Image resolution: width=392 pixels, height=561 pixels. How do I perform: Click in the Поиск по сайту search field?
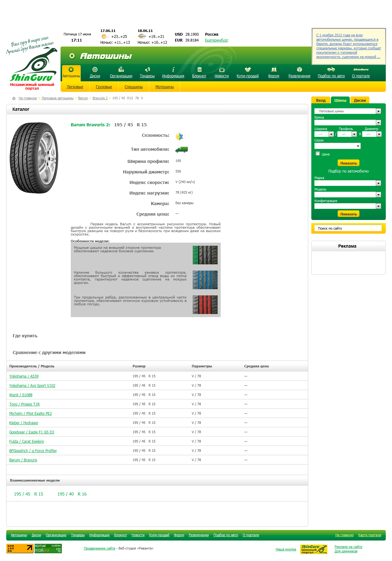(x=348, y=228)
